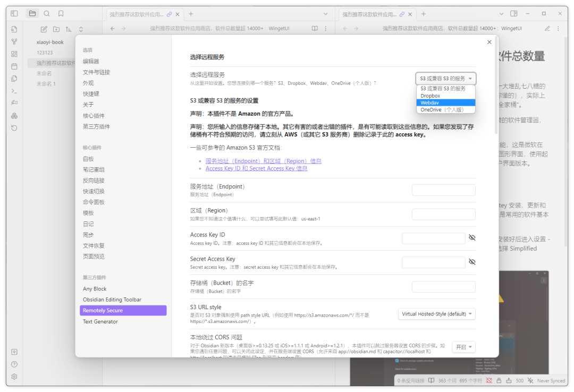This screenshot has width=574, height=392.
Task: Open the help question mark icon
Action: 14,364
